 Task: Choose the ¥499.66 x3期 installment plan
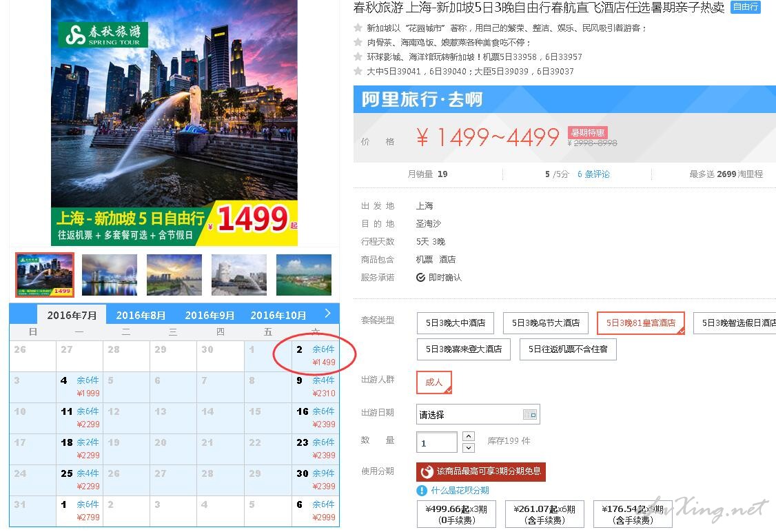point(457,514)
